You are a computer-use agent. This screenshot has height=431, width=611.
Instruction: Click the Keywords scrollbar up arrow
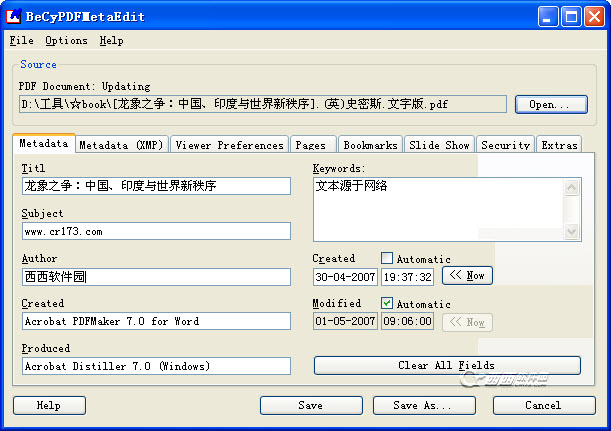pos(571,188)
